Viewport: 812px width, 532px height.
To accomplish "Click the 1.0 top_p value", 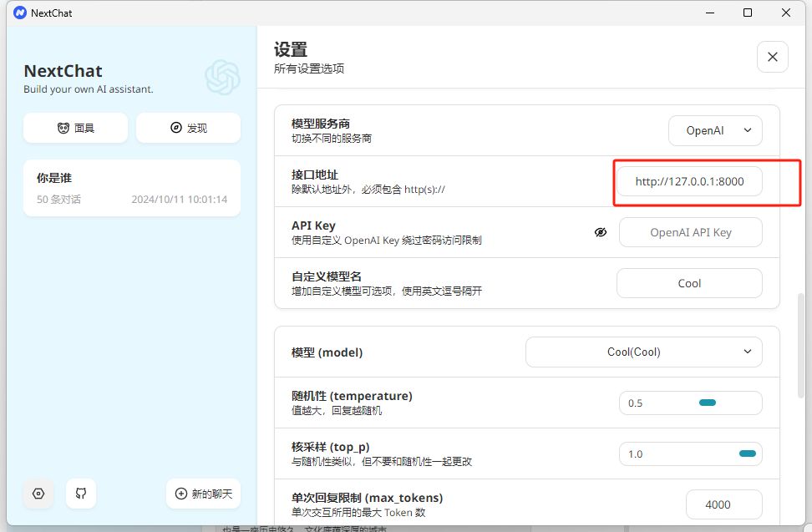I will click(636, 454).
